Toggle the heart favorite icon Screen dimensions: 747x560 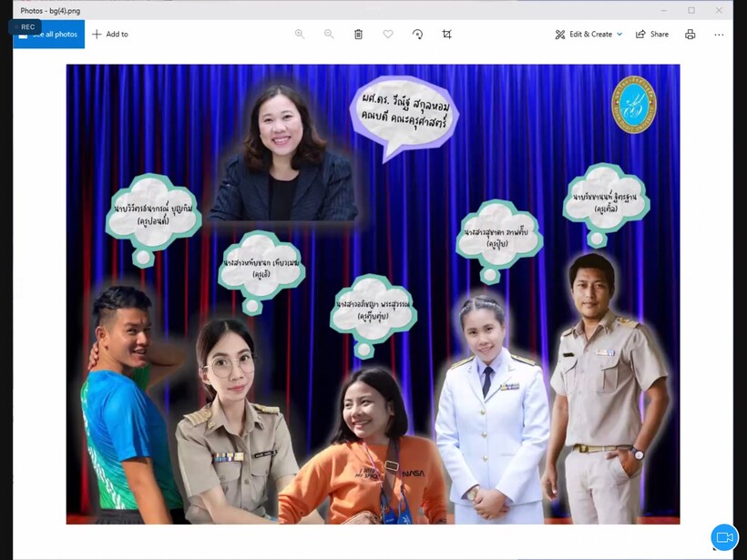pos(388,35)
